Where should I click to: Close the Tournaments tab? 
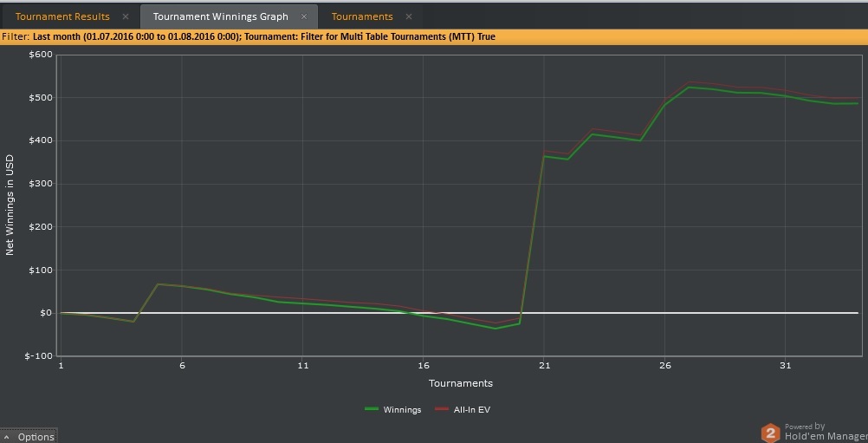pos(409,16)
